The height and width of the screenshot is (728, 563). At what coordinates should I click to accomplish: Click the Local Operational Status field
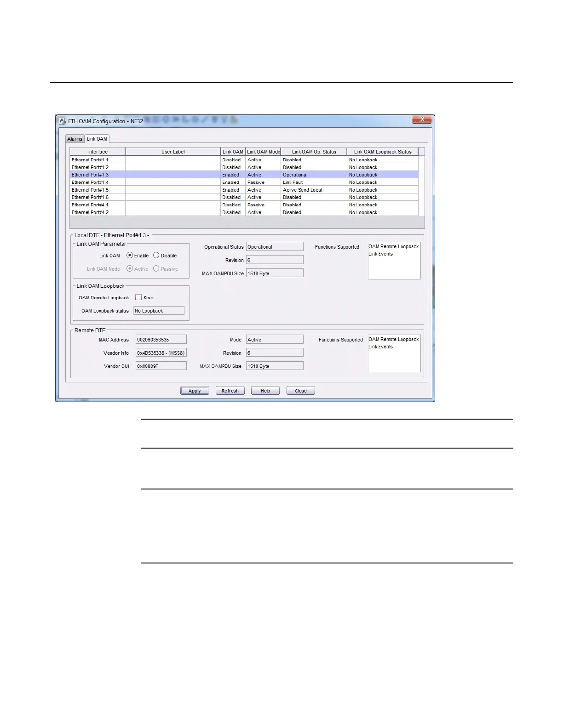pos(275,247)
